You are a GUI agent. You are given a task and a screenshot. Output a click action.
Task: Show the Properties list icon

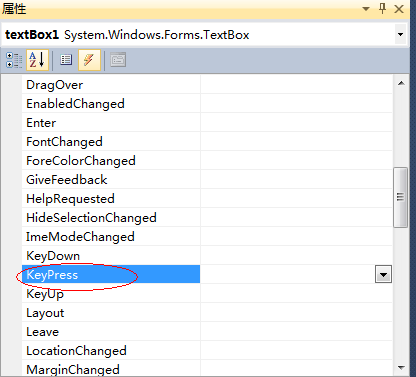pos(66,60)
